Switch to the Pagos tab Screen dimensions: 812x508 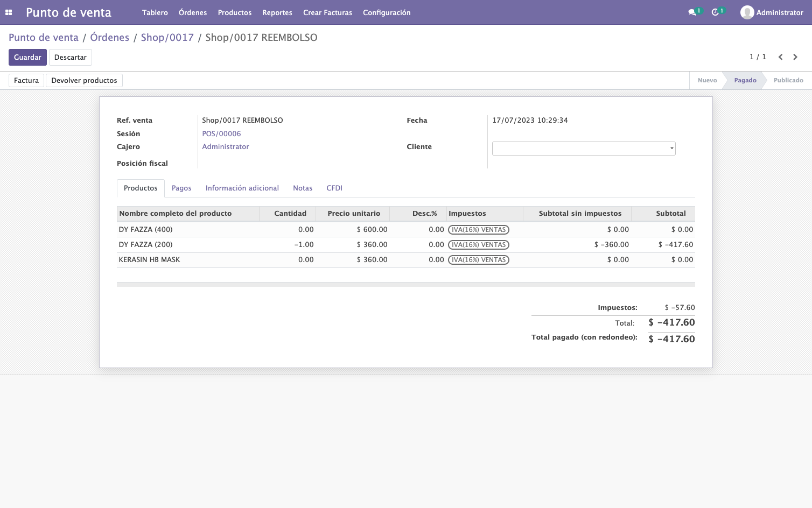181,188
